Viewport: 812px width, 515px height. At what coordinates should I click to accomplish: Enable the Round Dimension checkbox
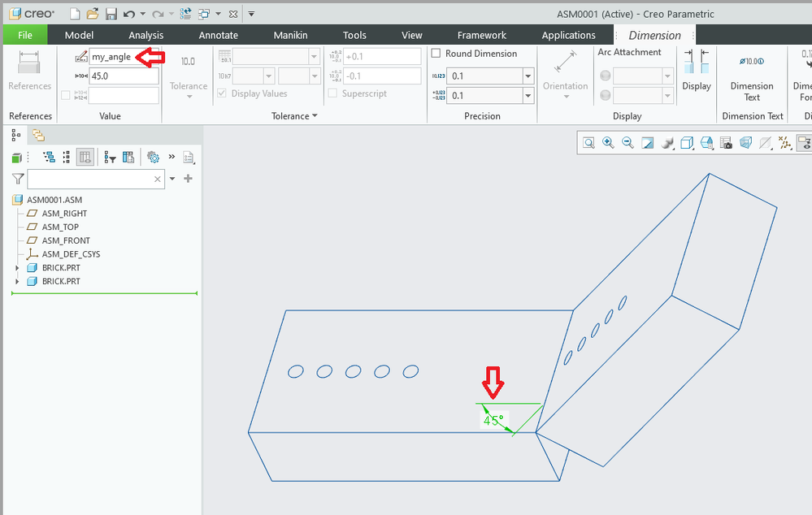pyautogui.click(x=436, y=54)
